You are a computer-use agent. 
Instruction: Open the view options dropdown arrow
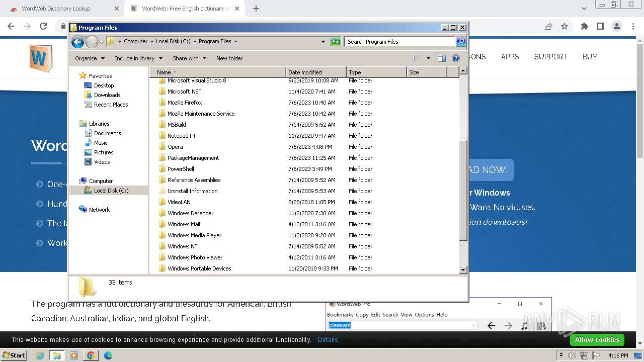(428, 58)
